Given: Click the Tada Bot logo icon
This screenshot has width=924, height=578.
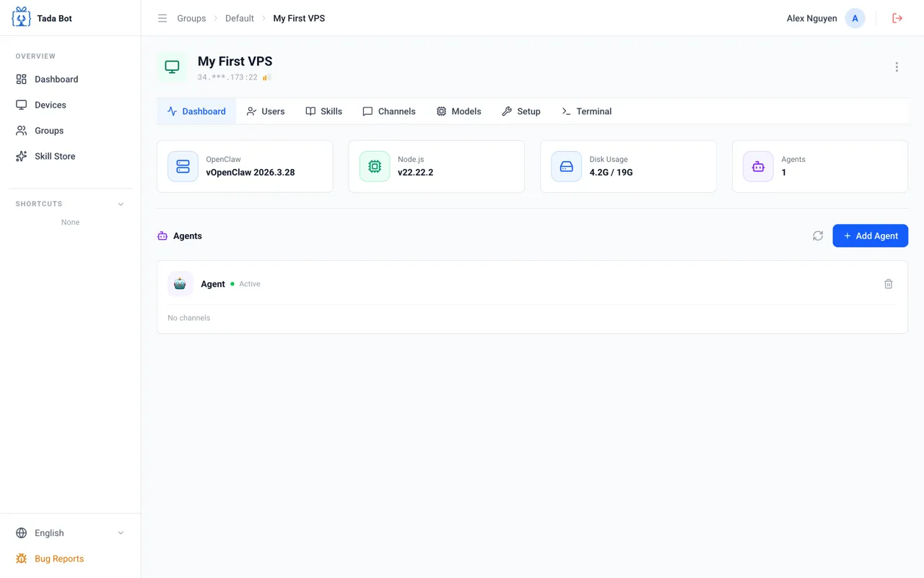Looking at the screenshot, I should (22, 17).
